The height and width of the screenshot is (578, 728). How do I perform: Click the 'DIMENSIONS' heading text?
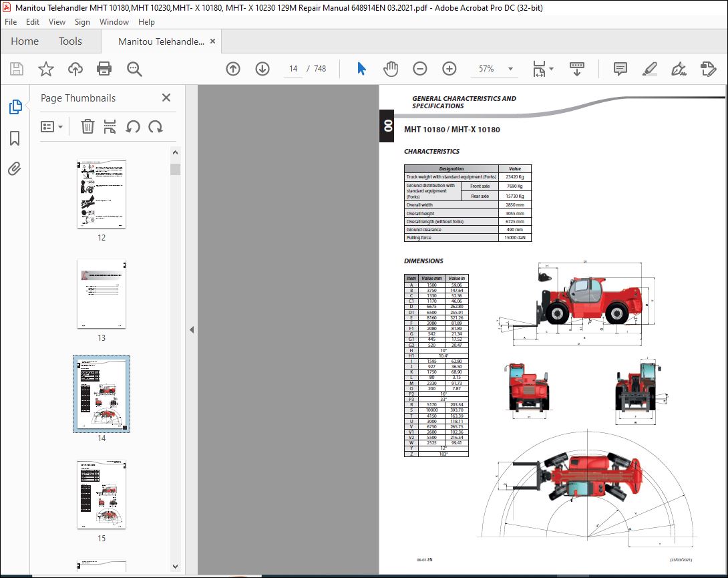tap(423, 261)
